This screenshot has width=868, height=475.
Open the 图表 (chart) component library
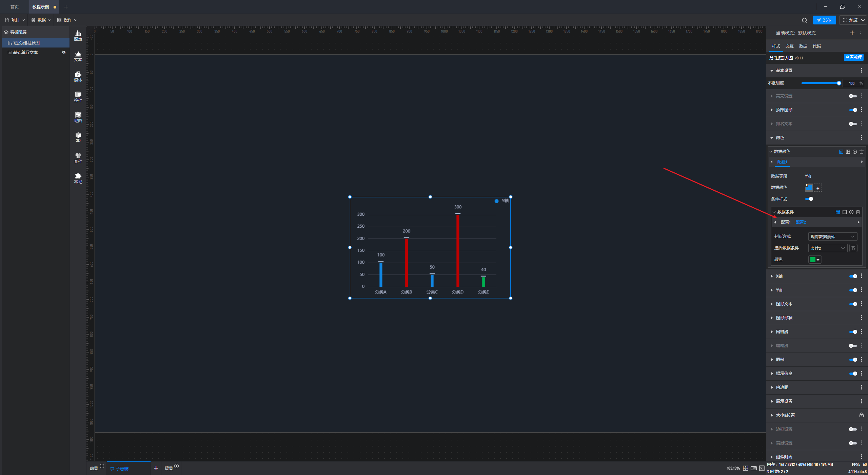coord(78,35)
